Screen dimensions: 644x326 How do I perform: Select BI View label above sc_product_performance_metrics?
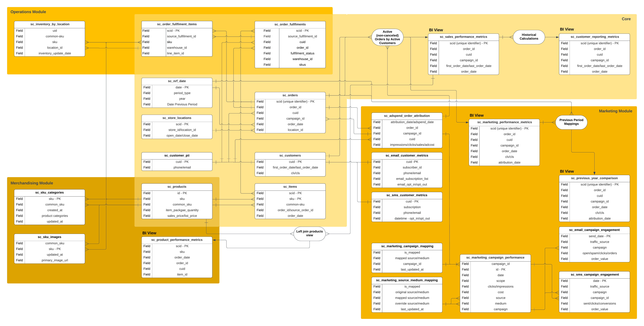[x=149, y=233]
